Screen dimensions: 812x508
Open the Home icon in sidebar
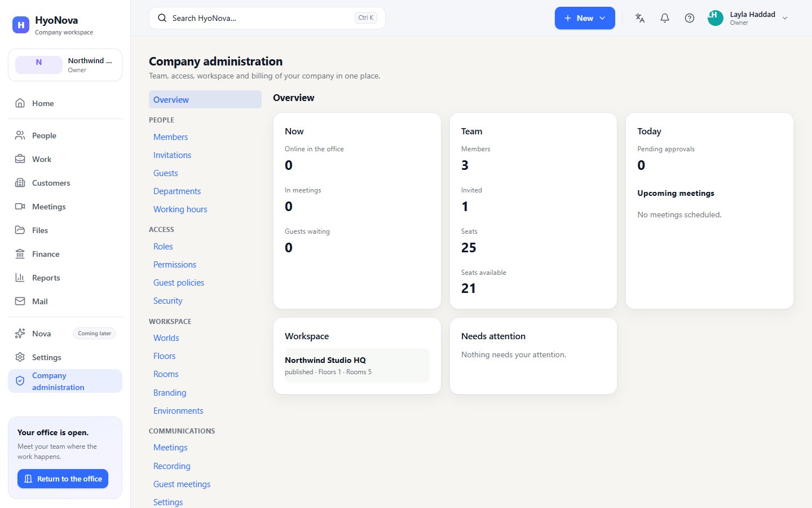[20, 103]
